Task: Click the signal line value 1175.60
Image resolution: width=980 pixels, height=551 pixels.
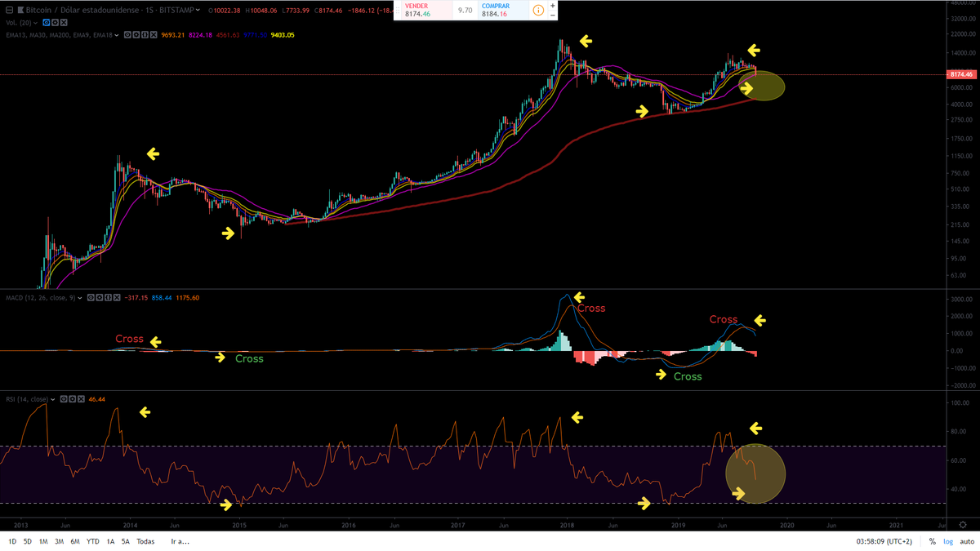Action: point(188,298)
